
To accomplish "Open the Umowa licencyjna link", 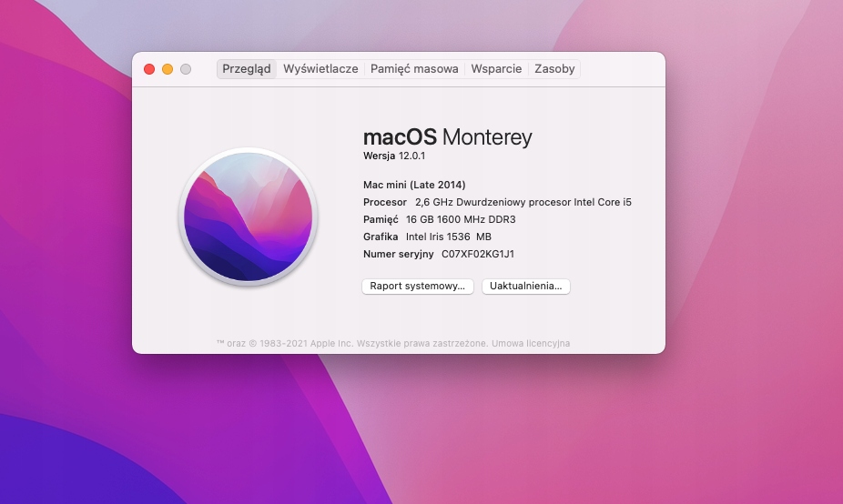I will point(531,343).
